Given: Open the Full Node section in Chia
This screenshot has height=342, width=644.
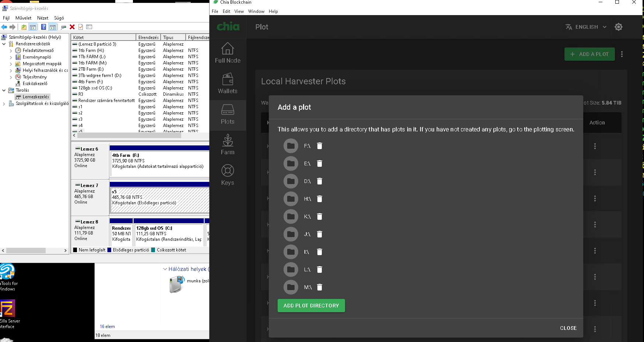Looking at the screenshot, I should [x=228, y=53].
